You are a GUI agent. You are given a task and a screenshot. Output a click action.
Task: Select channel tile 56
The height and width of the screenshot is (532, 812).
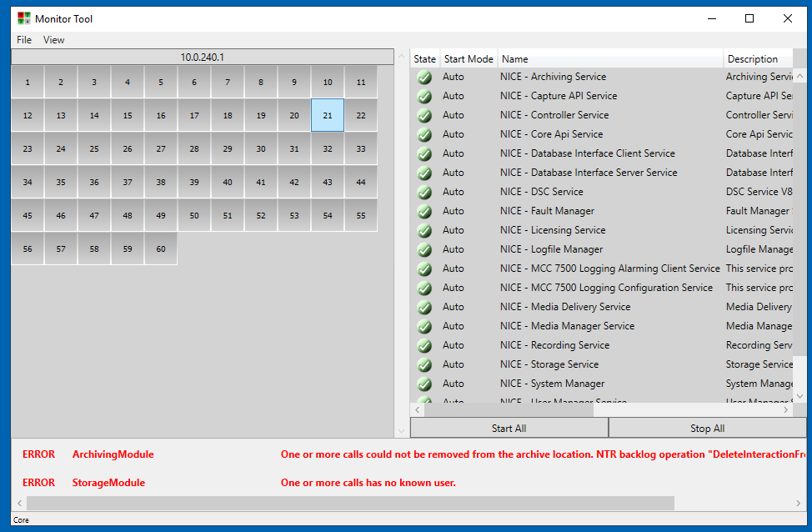28,248
